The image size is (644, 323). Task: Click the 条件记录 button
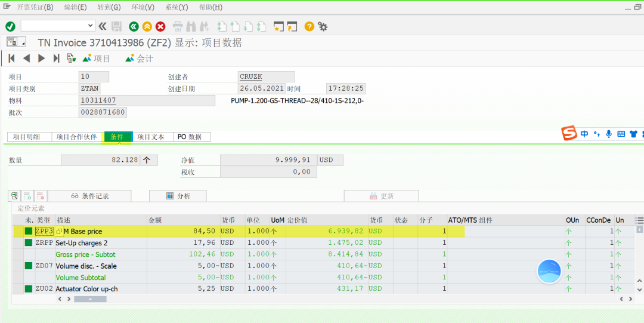pyautogui.click(x=89, y=196)
